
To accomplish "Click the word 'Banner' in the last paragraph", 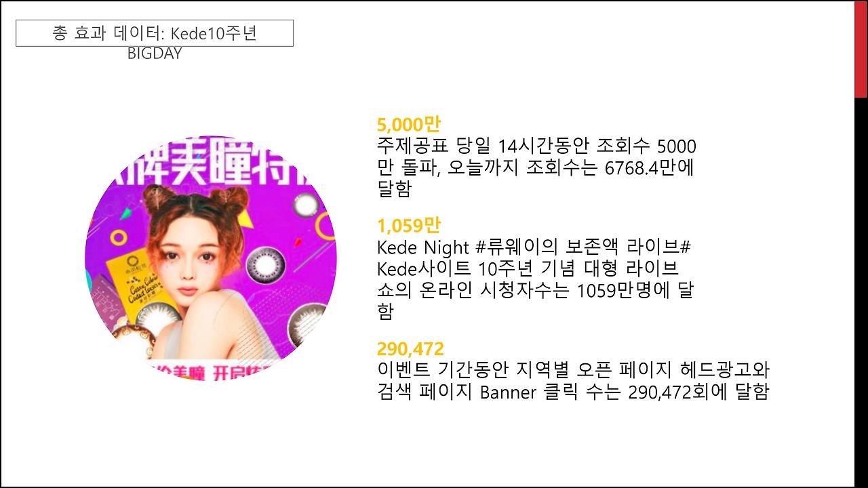I will tap(507, 392).
